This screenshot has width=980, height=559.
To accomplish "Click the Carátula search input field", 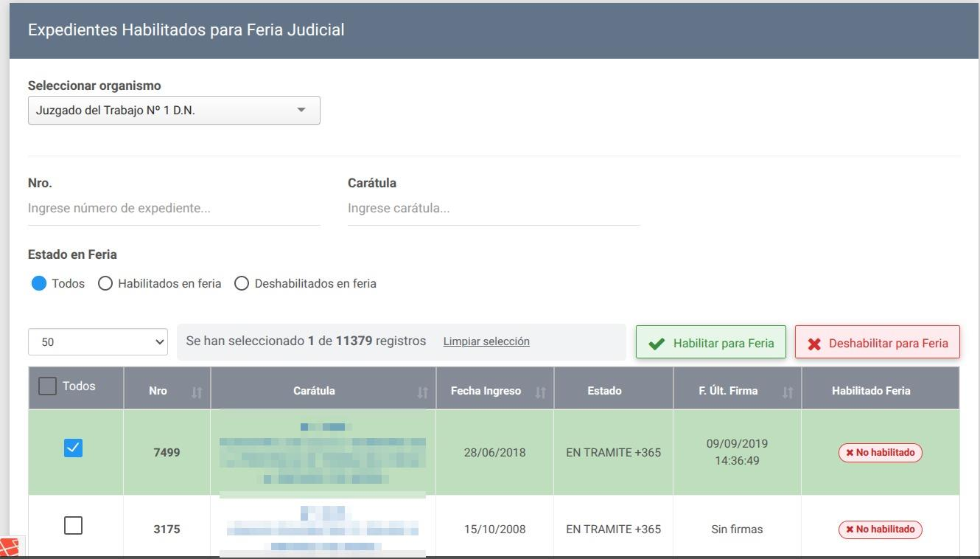I will [x=494, y=209].
